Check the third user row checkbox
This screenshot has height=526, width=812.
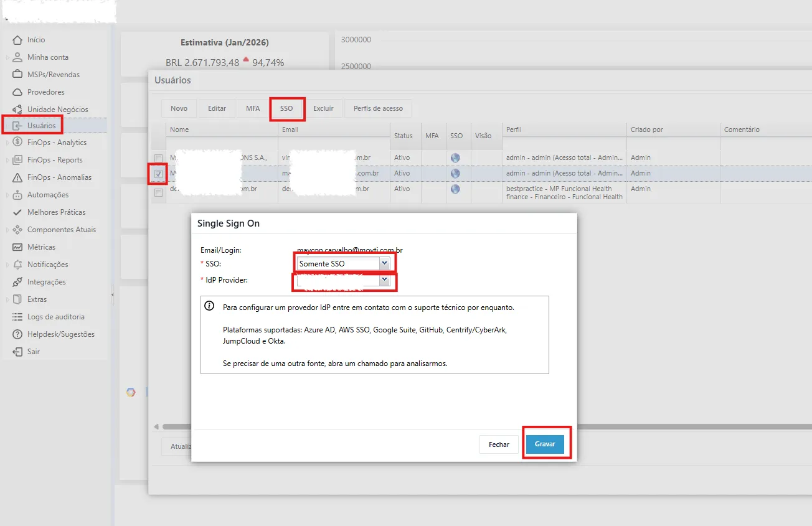[x=159, y=192]
